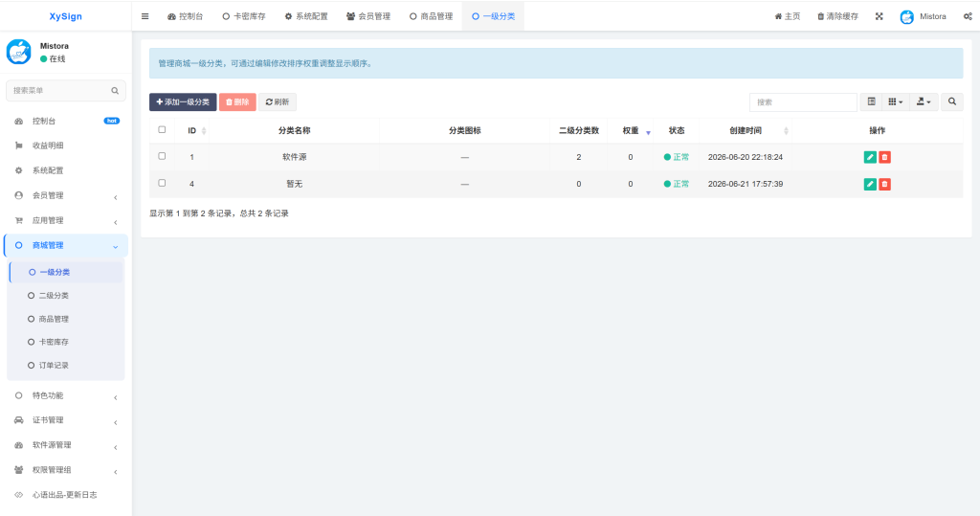Image resolution: width=980 pixels, height=516 pixels.
Task: Switch to the 商品管理 top tab
Action: pyautogui.click(x=432, y=16)
